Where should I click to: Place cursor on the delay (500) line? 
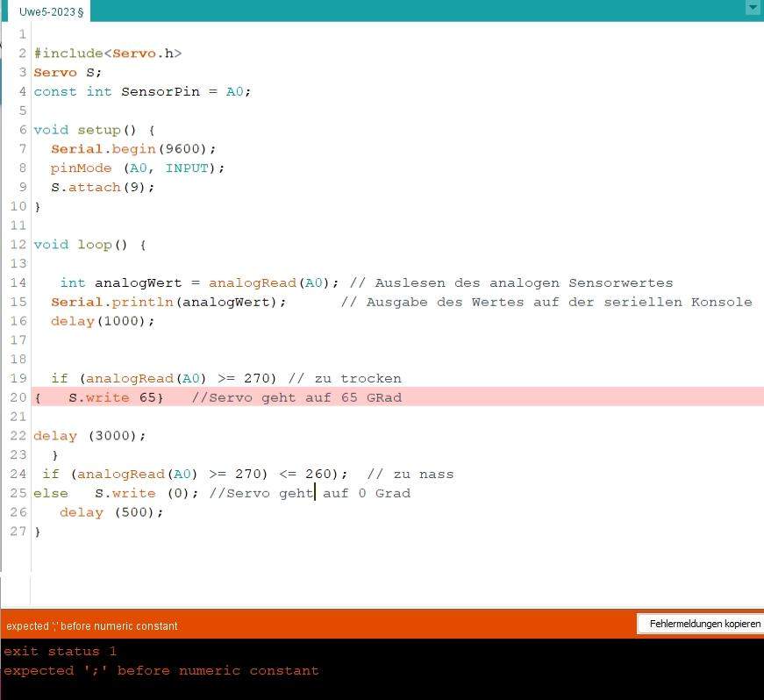(x=111, y=512)
